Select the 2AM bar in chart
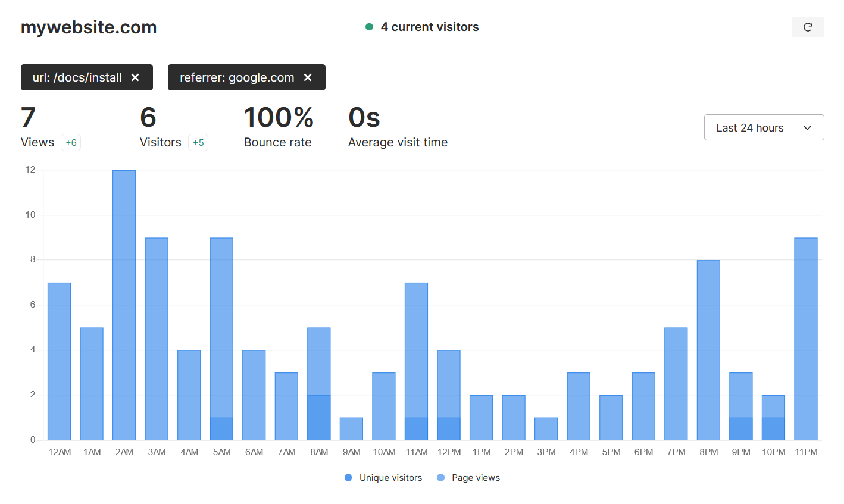The width and height of the screenshot is (844, 504). 124,305
